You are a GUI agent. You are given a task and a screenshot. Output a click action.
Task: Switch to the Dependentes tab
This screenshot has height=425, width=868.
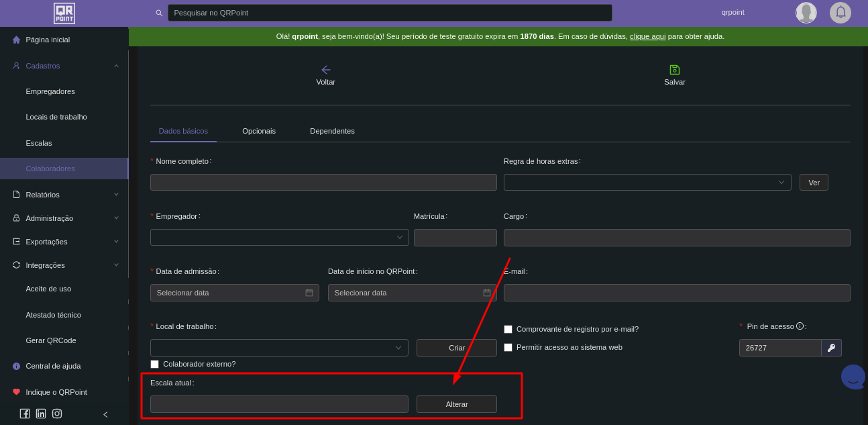click(332, 131)
